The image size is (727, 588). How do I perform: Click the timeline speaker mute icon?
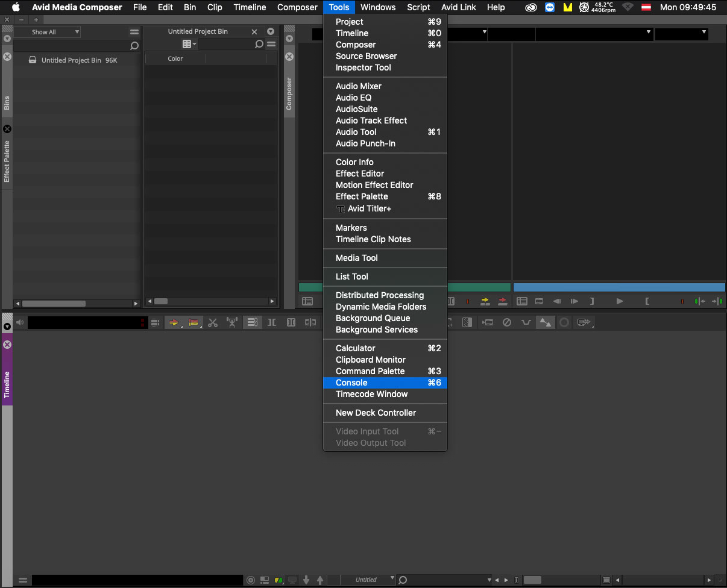pyautogui.click(x=20, y=323)
